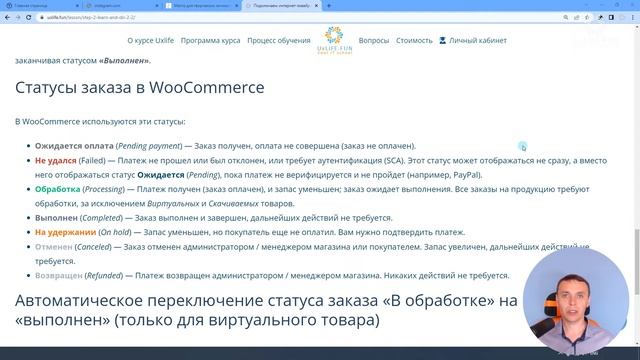Viewport: 640px width, 360px height.
Task: Open Процесс обучения menu item
Action: 279,40
